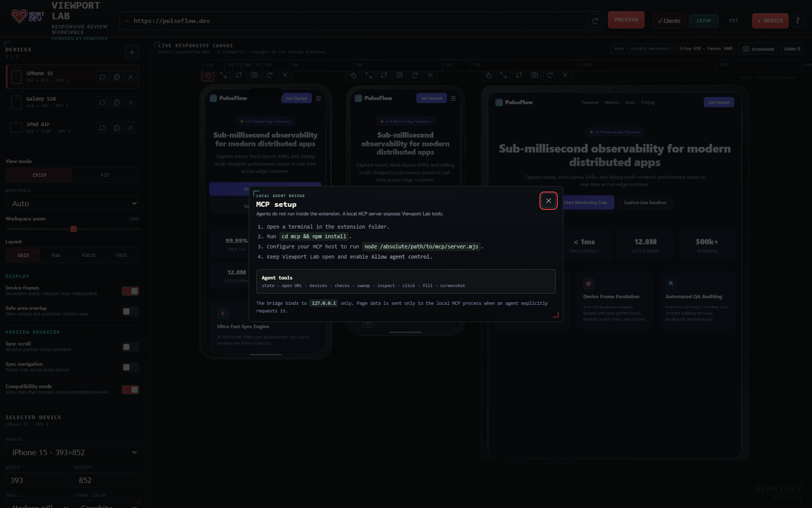
Task: Expand the Frame color dropdown
Action: tap(107, 505)
